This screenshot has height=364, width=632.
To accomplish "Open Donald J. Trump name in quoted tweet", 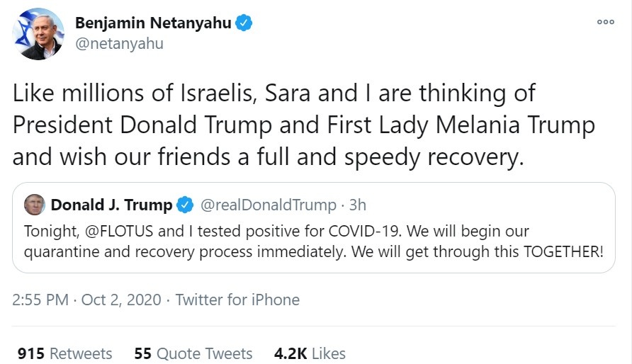I will coord(111,205).
